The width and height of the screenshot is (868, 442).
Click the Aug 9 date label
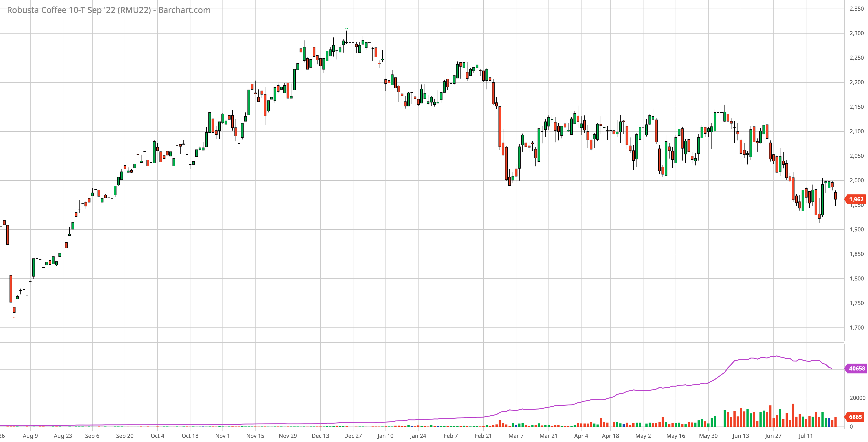(x=30, y=436)
